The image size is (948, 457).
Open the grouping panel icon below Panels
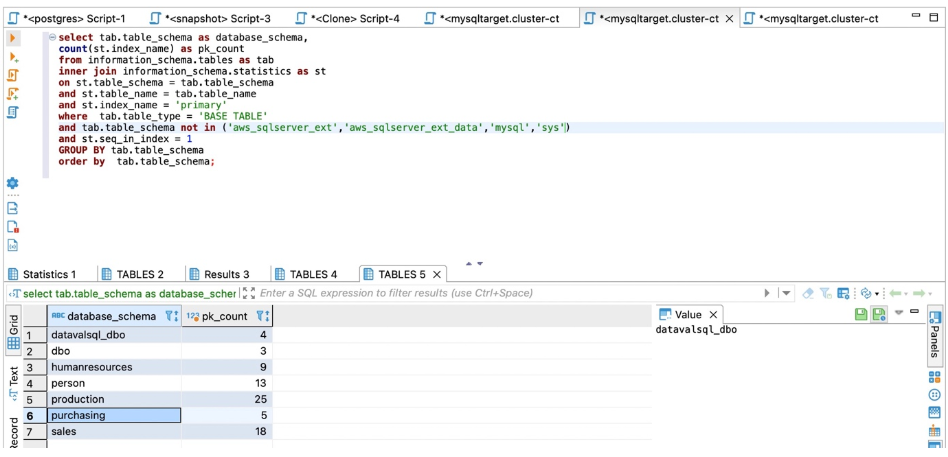pyautogui.click(x=935, y=378)
